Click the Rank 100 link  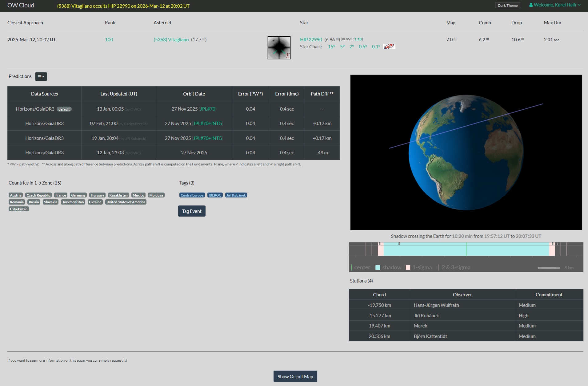point(109,39)
